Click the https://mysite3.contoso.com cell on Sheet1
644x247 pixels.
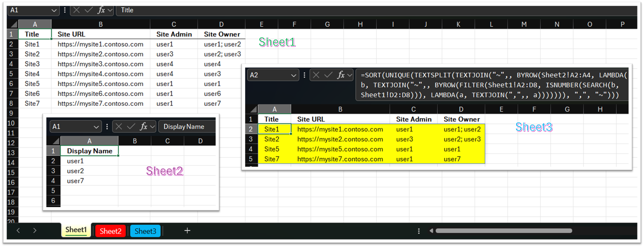click(101, 64)
